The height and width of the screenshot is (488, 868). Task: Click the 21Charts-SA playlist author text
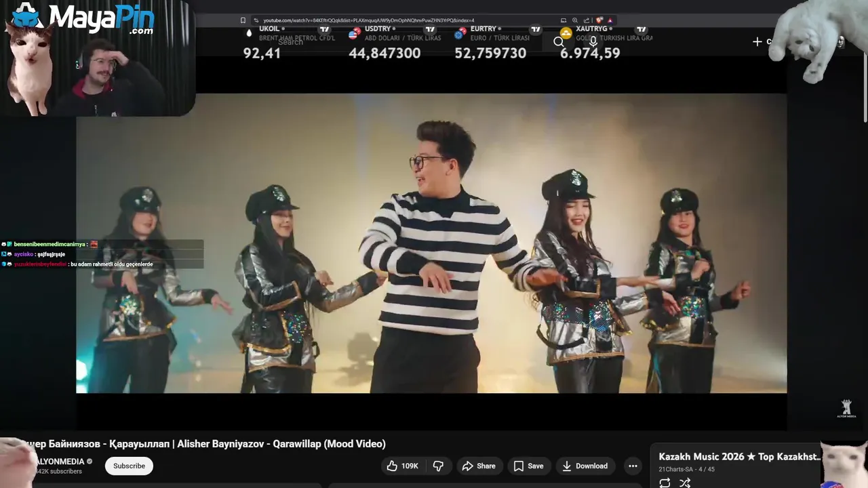coord(675,469)
